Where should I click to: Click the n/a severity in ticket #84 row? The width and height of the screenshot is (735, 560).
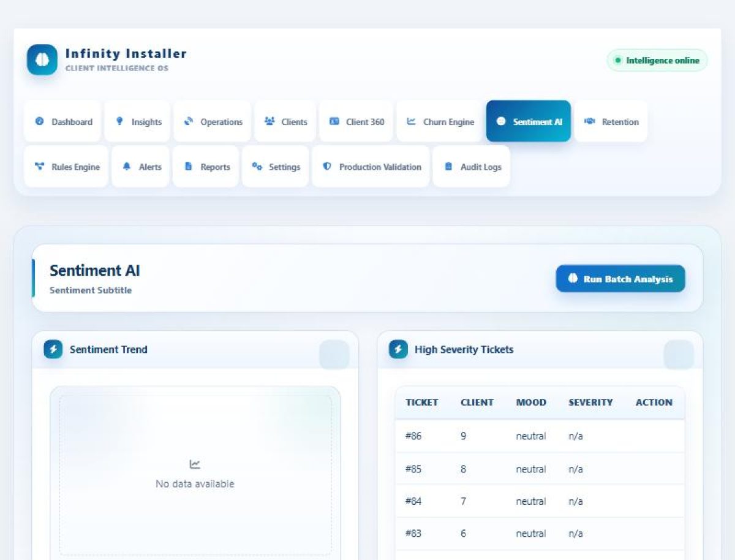(576, 501)
